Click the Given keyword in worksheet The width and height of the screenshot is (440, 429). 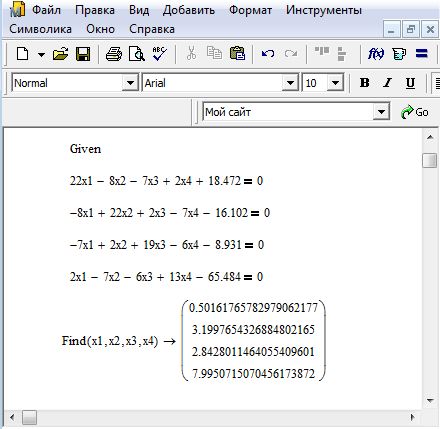(85, 149)
